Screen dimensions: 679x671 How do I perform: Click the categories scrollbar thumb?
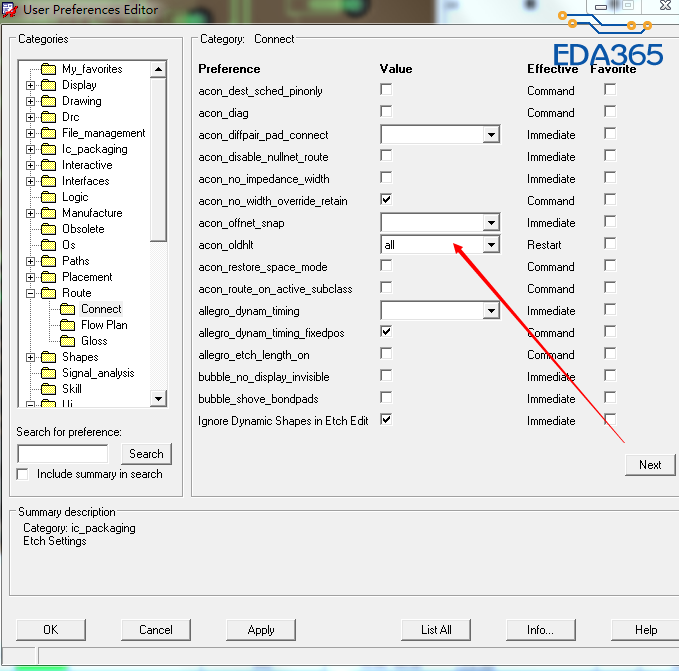158,159
